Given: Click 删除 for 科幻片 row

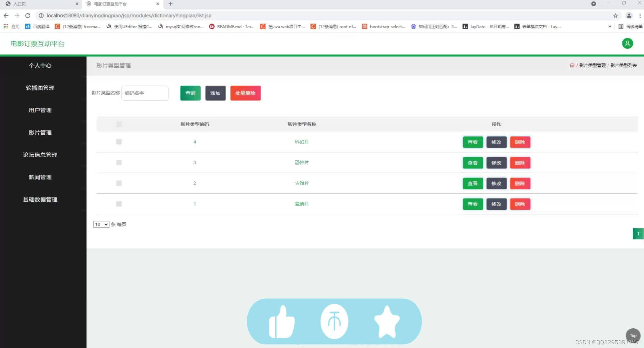Looking at the screenshot, I should pyautogui.click(x=520, y=142).
